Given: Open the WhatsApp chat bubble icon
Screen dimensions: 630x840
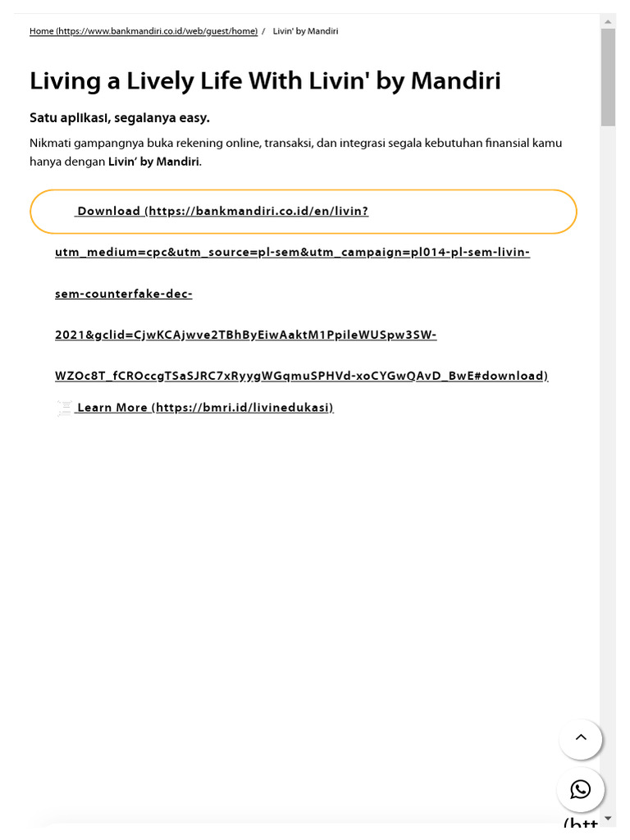Looking at the screenshot, I should pyautogui.click(x=580, y=789).
